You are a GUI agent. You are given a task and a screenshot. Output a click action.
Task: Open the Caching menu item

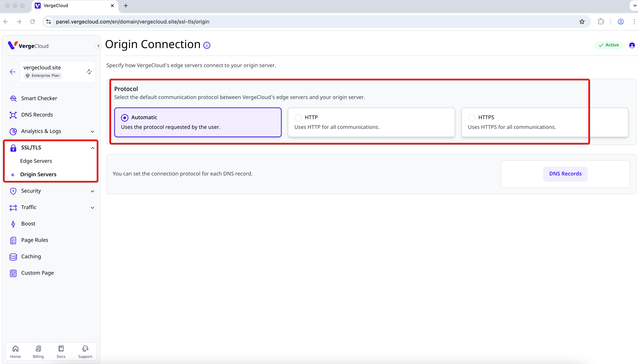(x=51, y=257)
